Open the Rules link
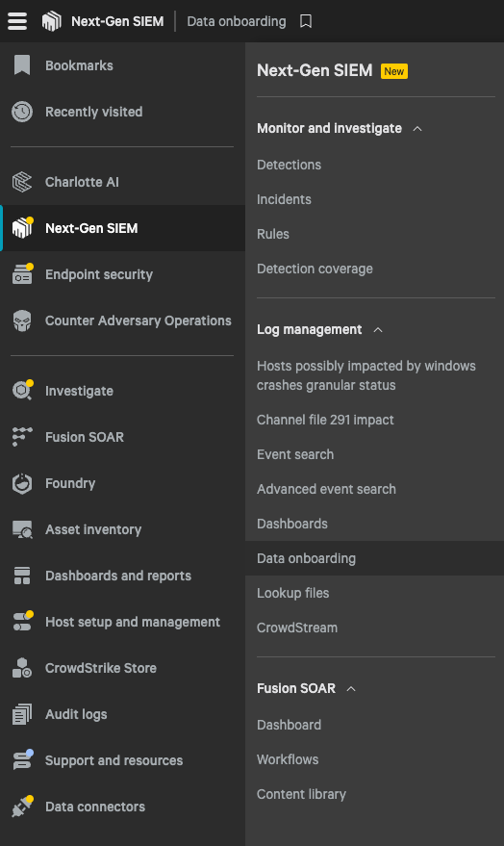Screen dimensions: 504x846 [x=273, y=234]
